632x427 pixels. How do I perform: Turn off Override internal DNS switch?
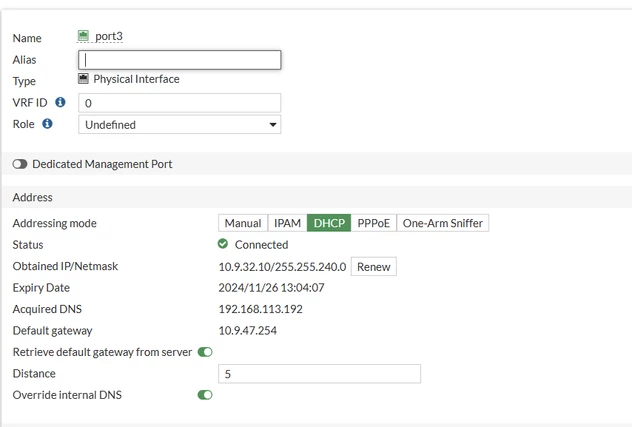[205, 395]
